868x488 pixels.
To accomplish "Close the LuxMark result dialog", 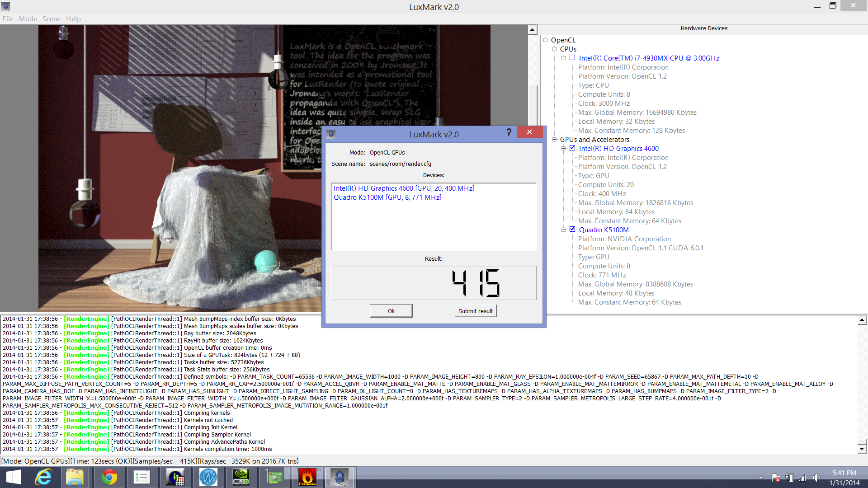I will coord(529,132).
